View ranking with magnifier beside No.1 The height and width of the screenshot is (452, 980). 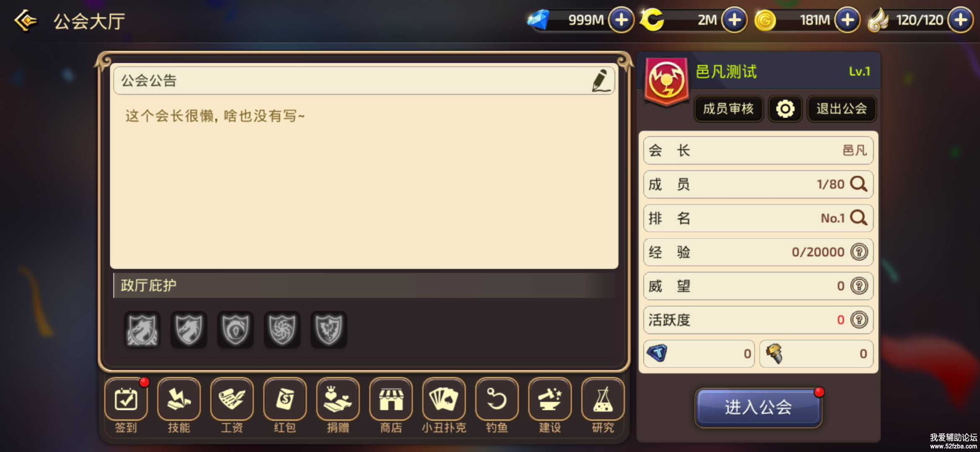859,218
